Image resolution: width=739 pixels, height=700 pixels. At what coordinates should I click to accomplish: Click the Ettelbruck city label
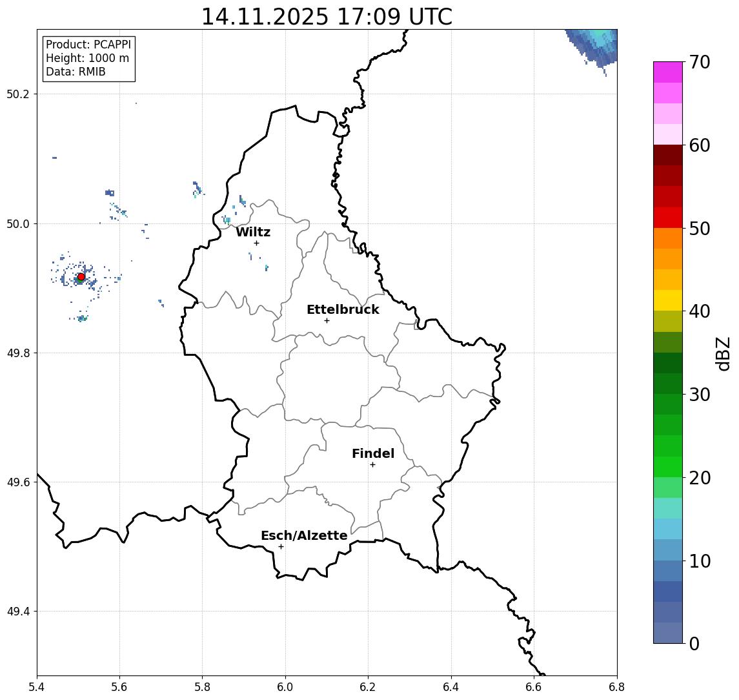point(343,309)
